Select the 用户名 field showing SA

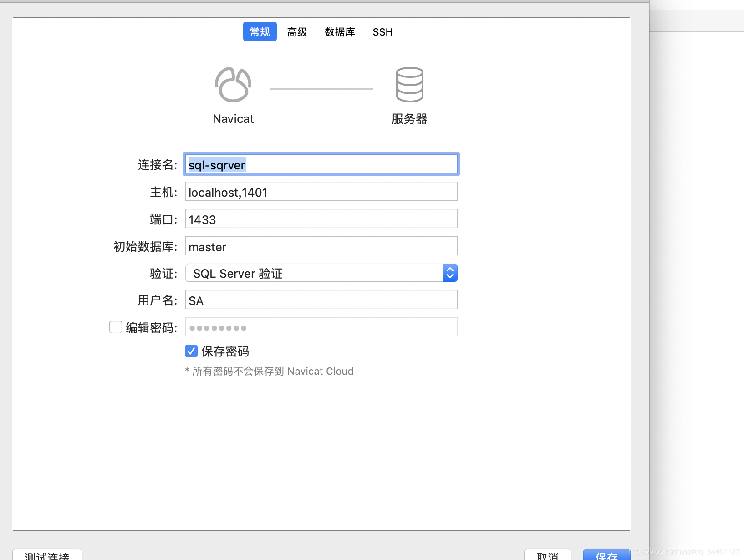click(321, 300)
